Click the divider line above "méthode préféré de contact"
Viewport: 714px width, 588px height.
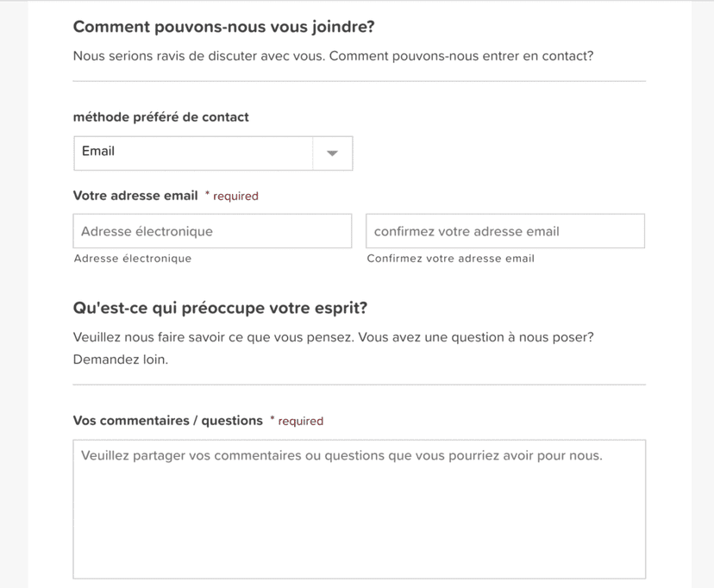click(x=359, y=81)
